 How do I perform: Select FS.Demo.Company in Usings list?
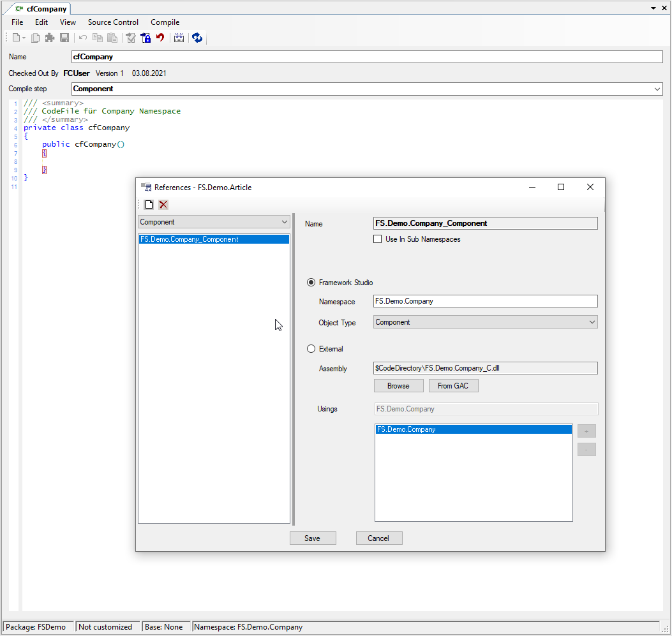click(x=474, y=429)
